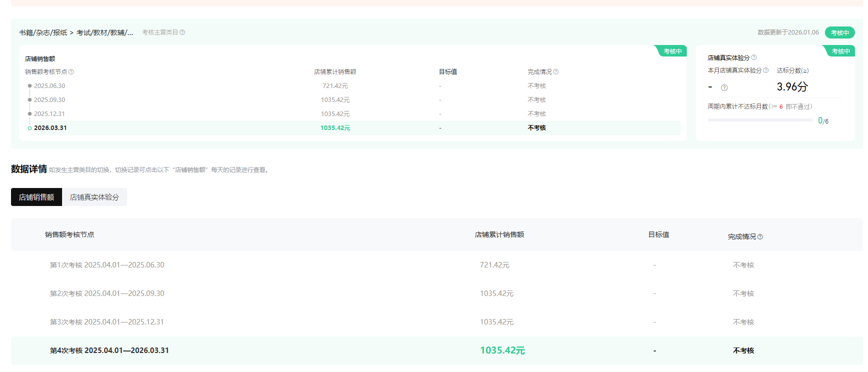Show help for the 店铺真实体验分 card title
868x372 pixels.
pos(754,57)
